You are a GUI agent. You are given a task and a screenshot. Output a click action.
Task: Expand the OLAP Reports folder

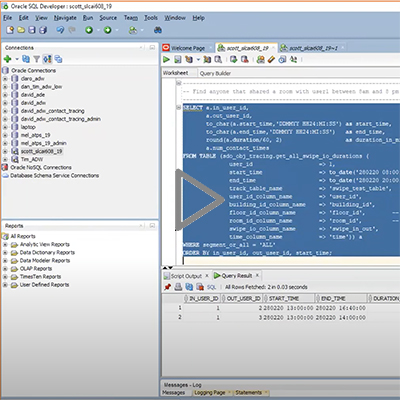(x=5, y=269)
